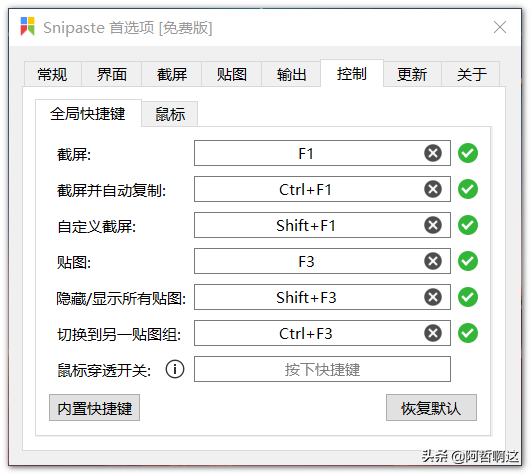The width and height of the screenshot is (531, 475).
Task: Switch to the 截屏 tab
Action: (x=172, y=74)
